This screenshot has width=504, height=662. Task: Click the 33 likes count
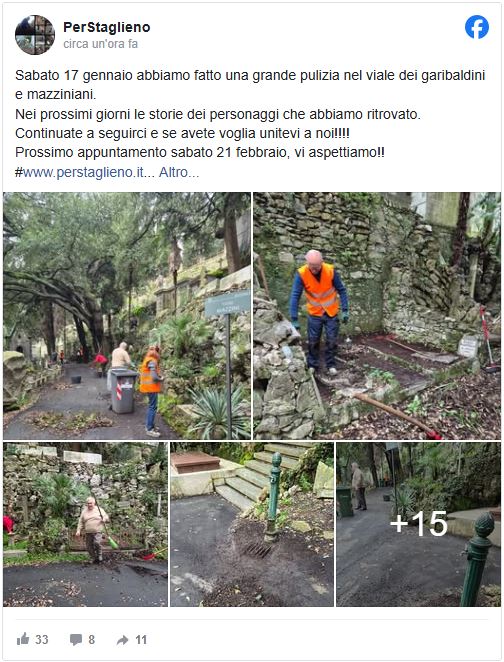tap(41, 640)
